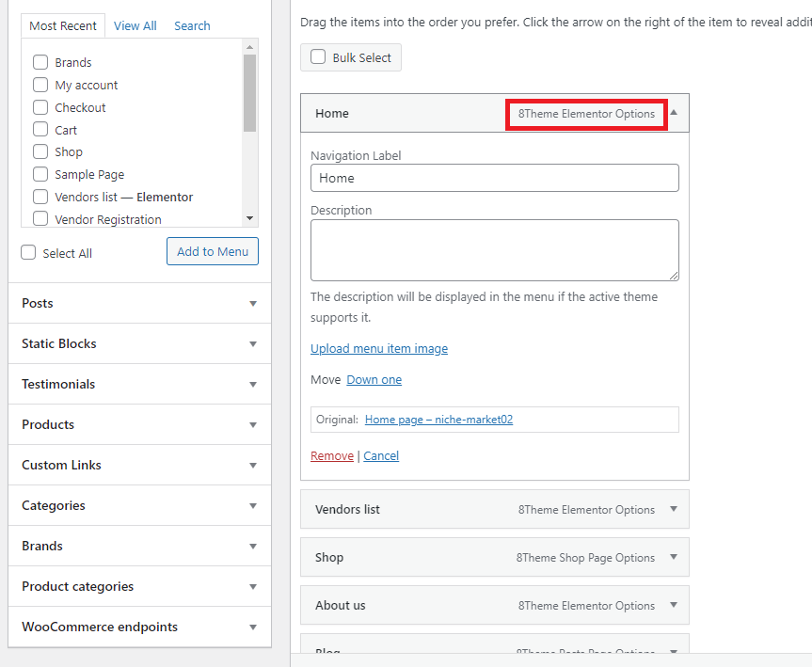Open the View All tab
The height and width of the screenshot is (667, 812).
pos(135,26)
